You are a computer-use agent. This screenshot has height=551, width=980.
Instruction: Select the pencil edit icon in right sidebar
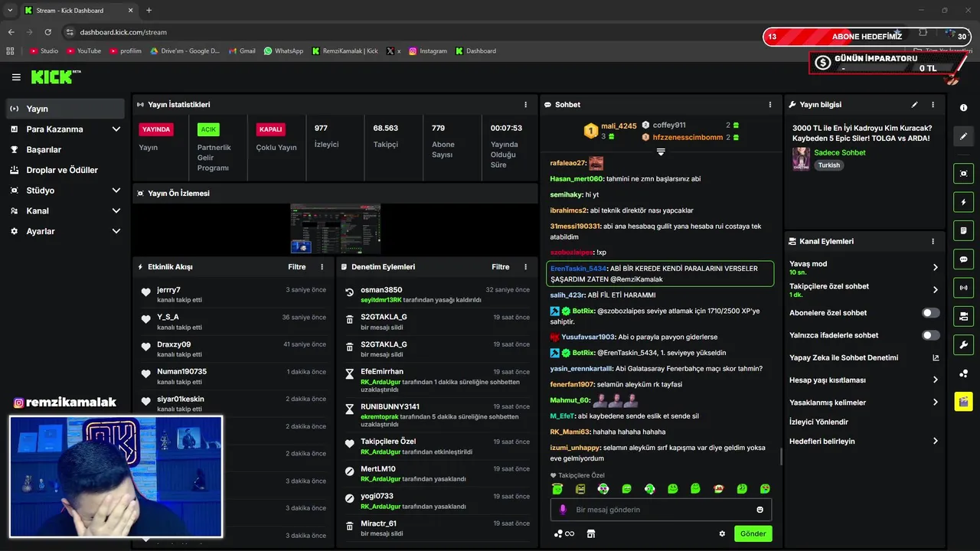click(963, 136)
